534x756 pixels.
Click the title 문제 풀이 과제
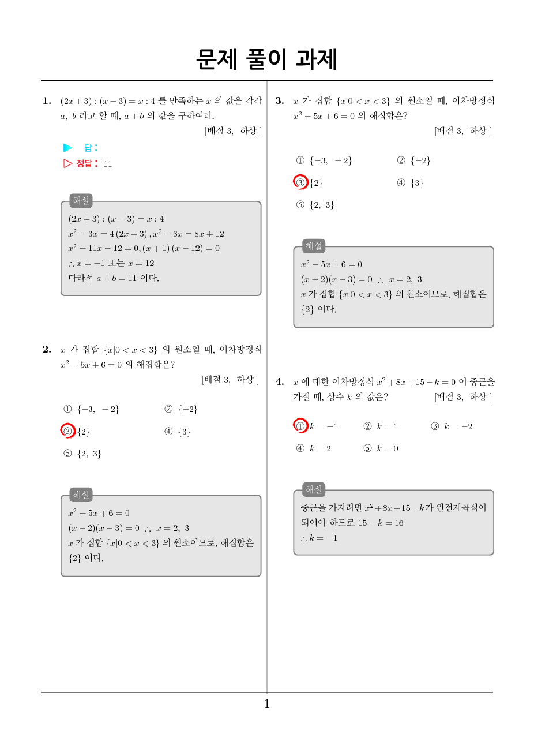point(266,59)
